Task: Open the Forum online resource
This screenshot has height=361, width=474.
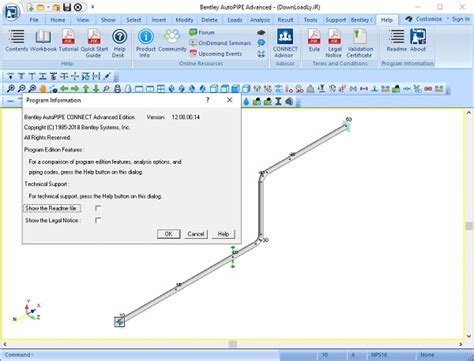Action: coord(202,32)
